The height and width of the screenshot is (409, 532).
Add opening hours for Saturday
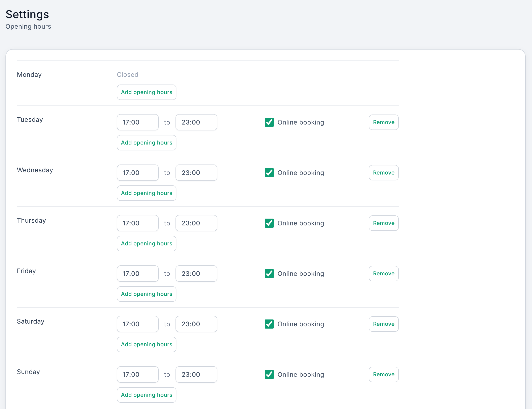(146, 344)
